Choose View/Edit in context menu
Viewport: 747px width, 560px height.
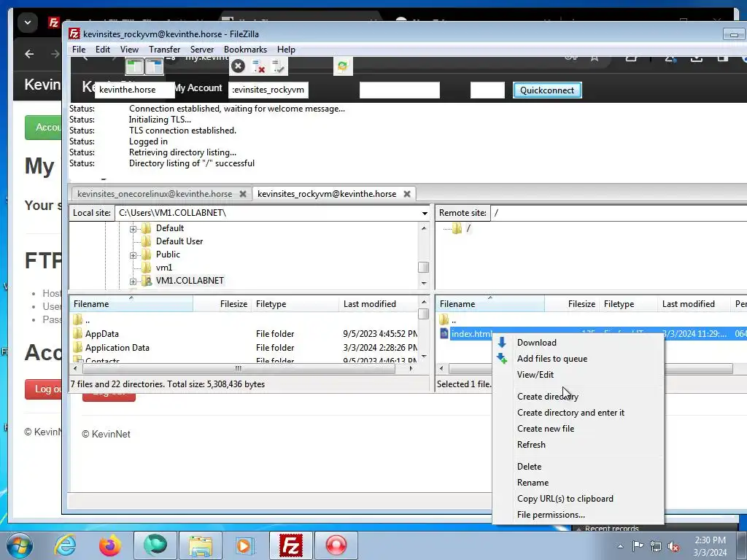[x=578, y=375]
